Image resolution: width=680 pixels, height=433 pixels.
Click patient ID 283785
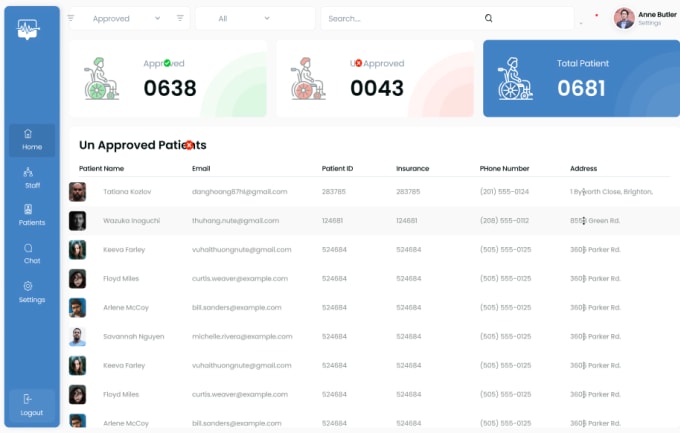click(x=333, y=192)
